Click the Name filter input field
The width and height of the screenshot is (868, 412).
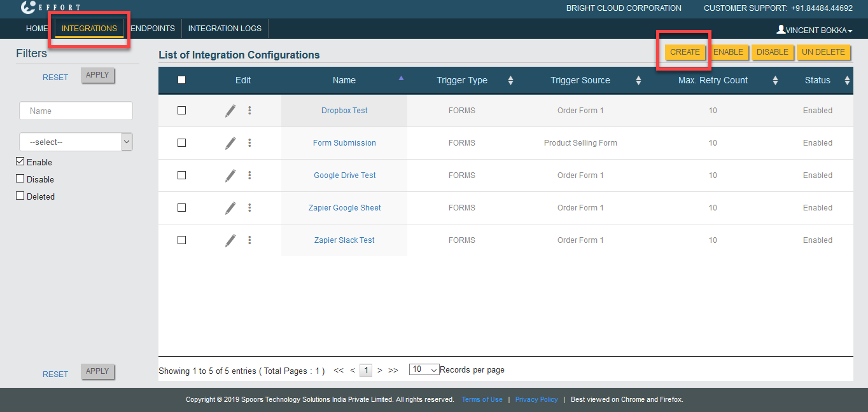[x=76, y=111]
